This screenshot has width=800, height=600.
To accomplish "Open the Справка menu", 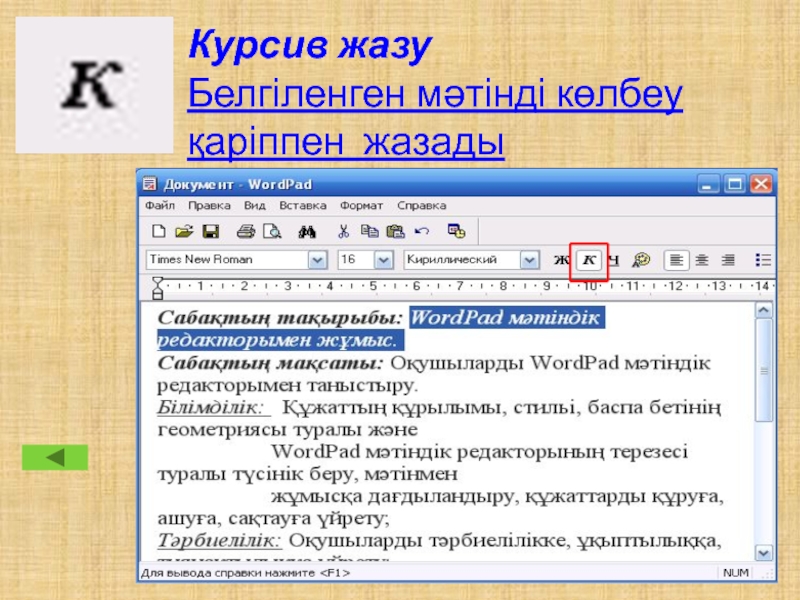I will pyautogui.click(x=421, y=206).
